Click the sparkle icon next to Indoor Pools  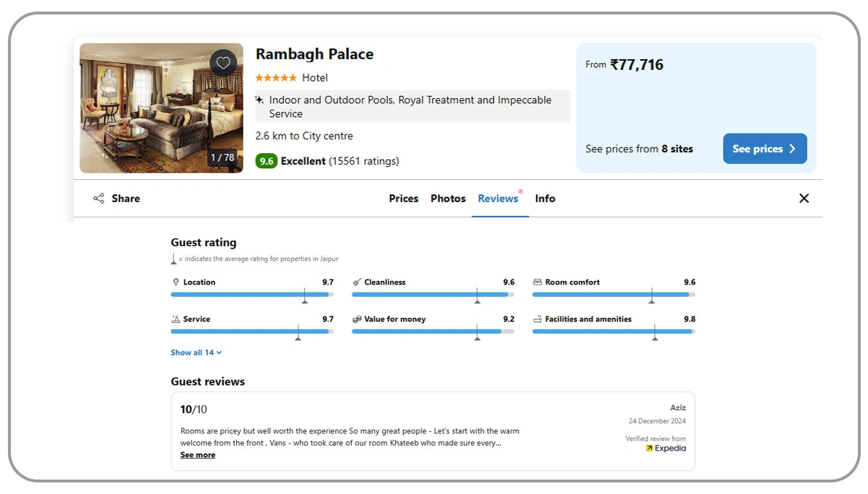259,100
